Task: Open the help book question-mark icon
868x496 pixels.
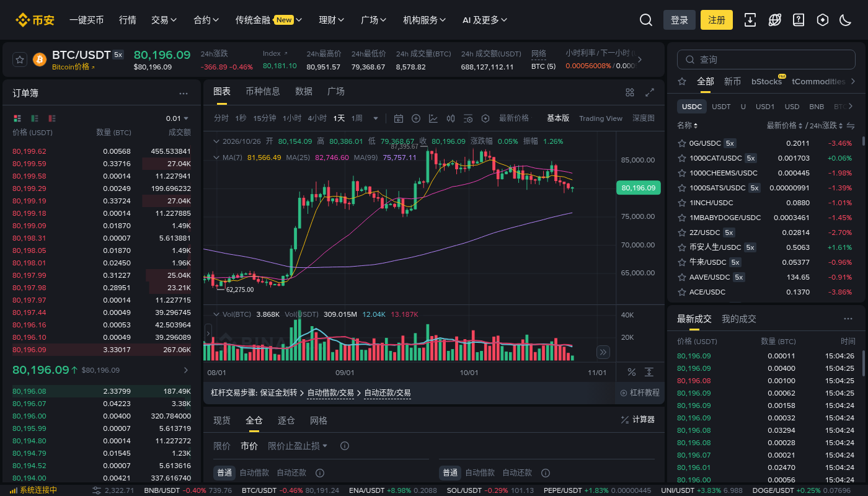Action: (799, 20)
